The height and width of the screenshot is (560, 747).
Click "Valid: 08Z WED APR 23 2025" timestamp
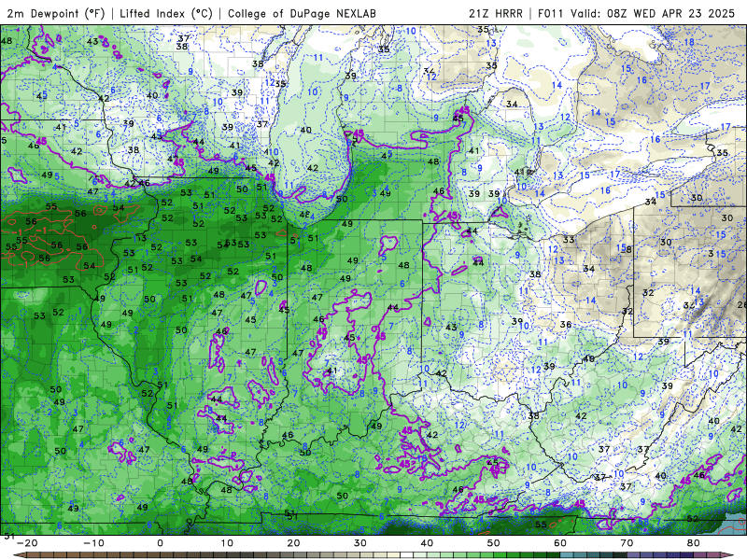[x=653, y=13]
